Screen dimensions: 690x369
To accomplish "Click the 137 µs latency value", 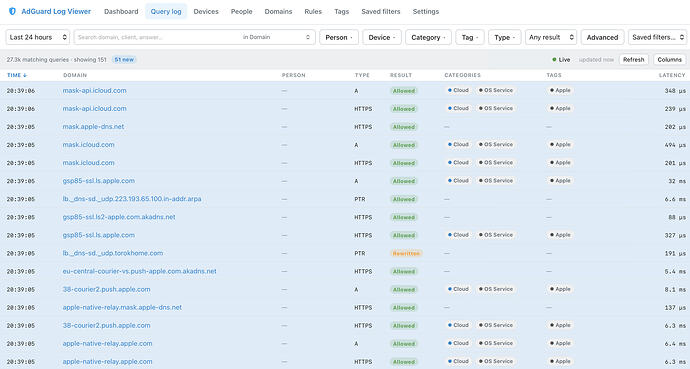I will point(675,308).
